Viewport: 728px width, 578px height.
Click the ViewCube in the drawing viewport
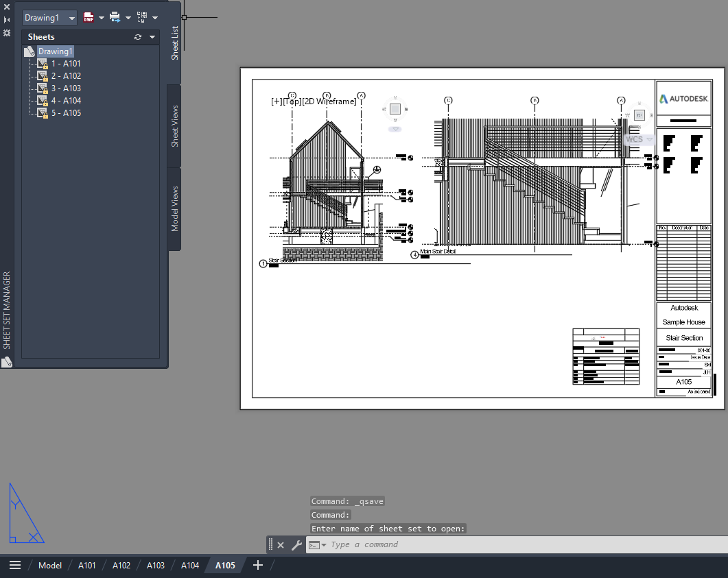click(x=395, y=108)
